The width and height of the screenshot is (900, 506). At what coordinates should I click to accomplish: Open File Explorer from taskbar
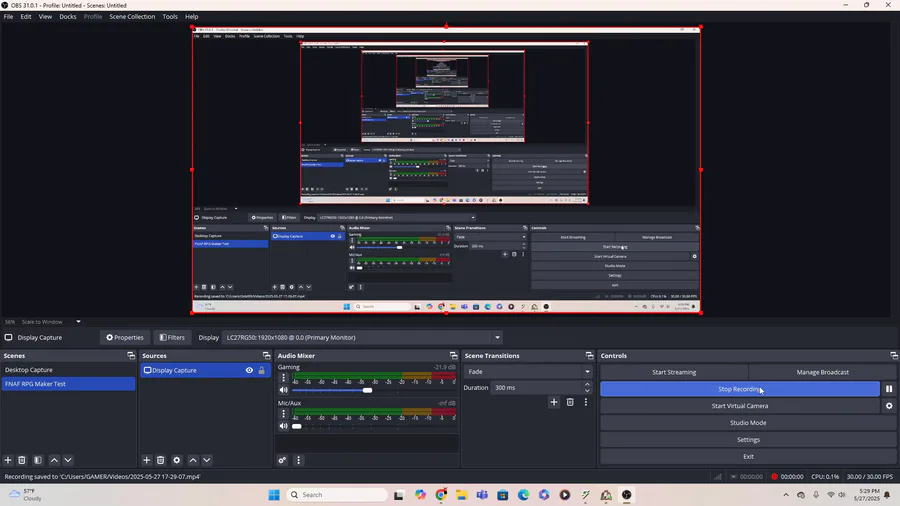point(461,495)
